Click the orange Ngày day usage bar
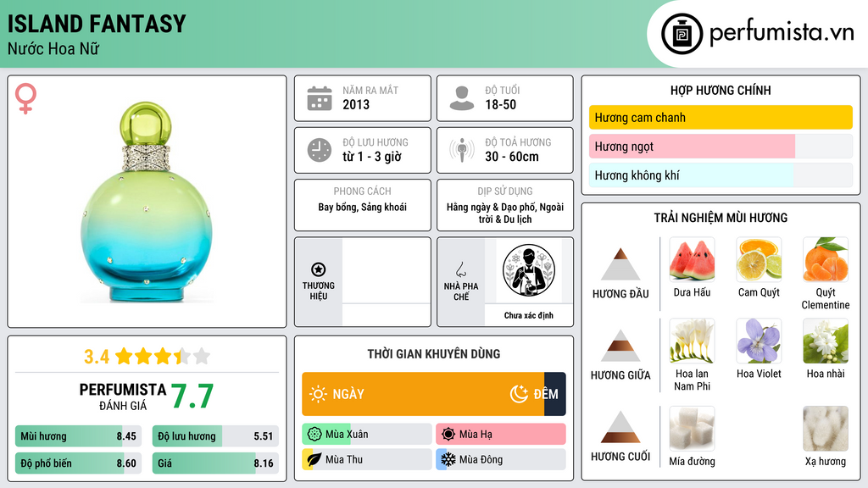The width and height of the screenshot is (868, 488). coord(423,394)
